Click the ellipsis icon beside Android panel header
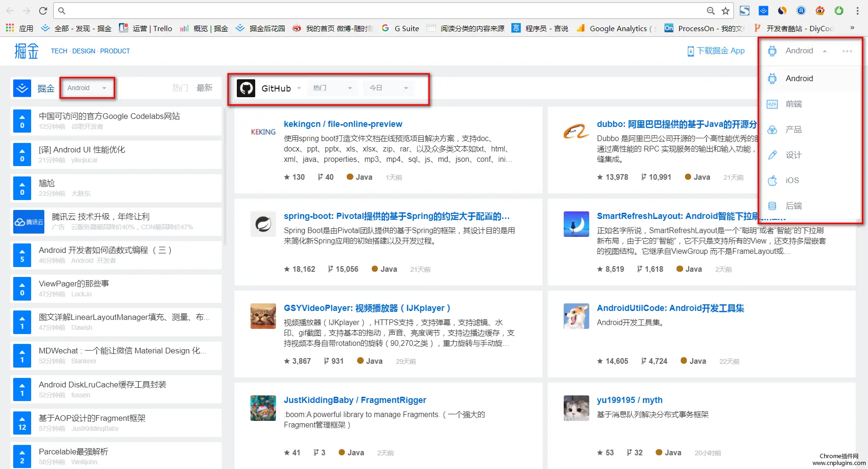The height and width of the screenshot is (469, 868). click(x=847, y=51)
